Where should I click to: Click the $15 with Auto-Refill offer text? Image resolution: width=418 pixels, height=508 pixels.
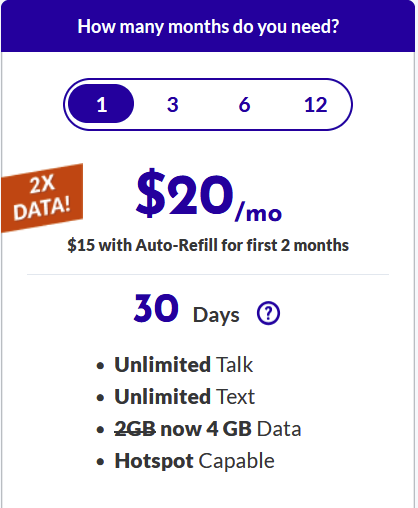[x=208, y=245]
